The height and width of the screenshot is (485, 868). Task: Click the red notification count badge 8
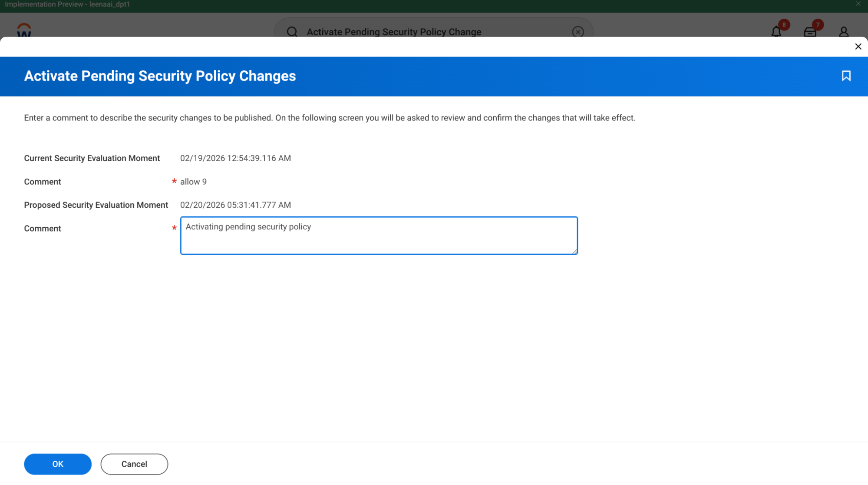click(784, 25)
